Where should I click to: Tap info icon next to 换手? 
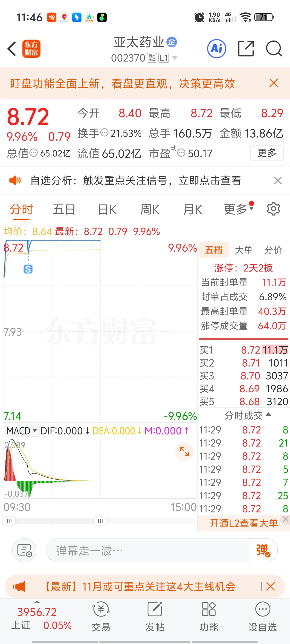point(104,132)
